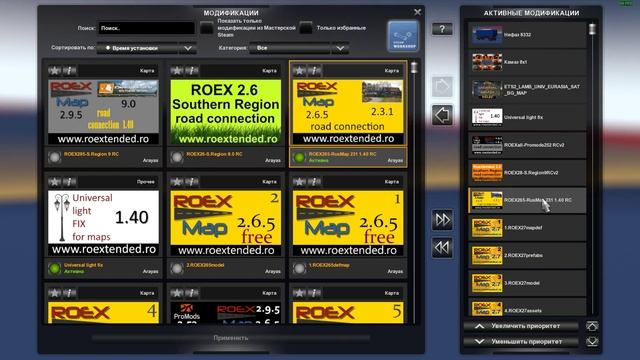The height and width of the screenshot is (360, 640).
Task: Select 2.ROEX27prefabs in active mods
Action: point(527,256)
